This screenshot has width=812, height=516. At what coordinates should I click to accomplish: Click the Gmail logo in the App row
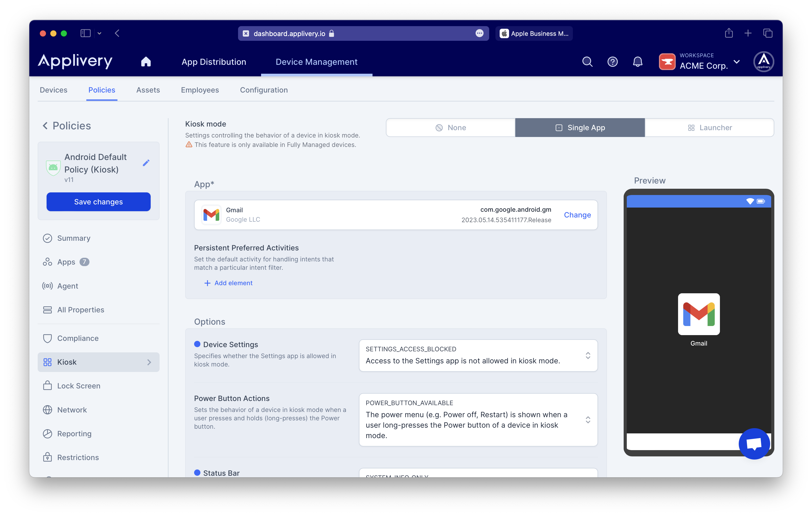(211, 215)
